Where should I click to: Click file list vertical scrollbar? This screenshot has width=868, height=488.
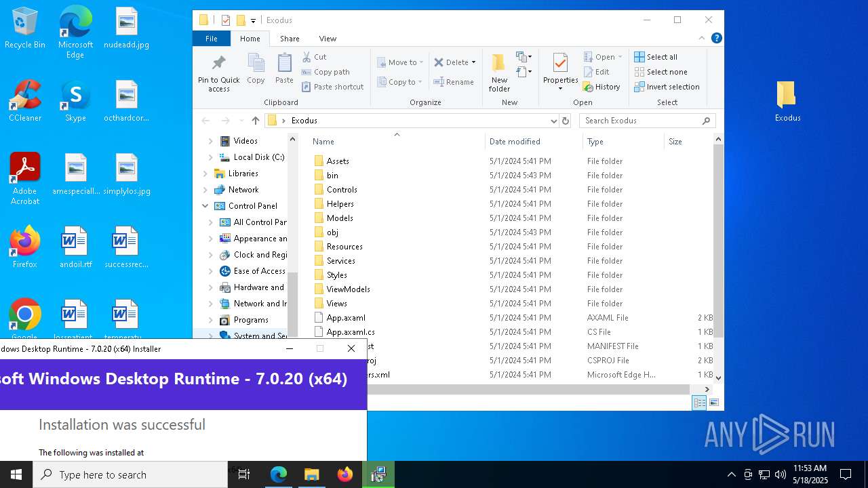coord(718,241)
